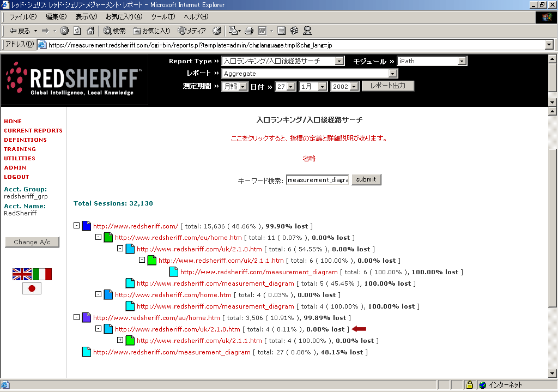Open the Report Type dropdown
The image size is (558, 392).
pos(340,61)
